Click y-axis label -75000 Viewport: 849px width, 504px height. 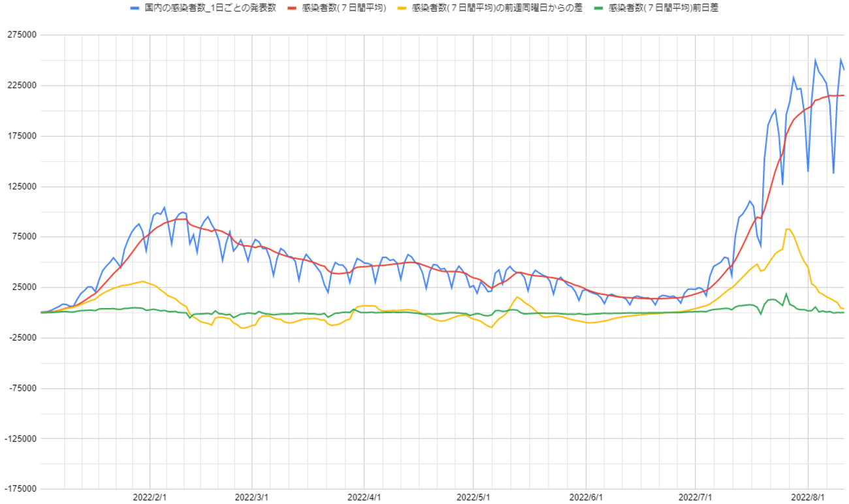[22, 388]
